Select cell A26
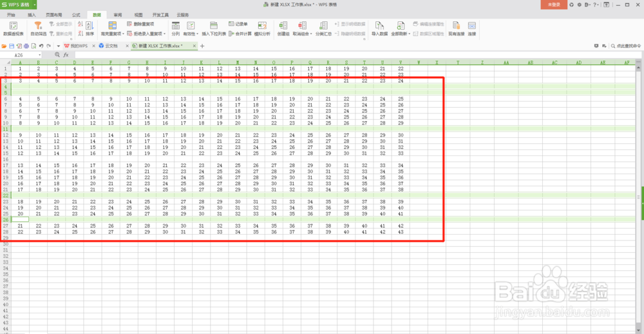 20,220
